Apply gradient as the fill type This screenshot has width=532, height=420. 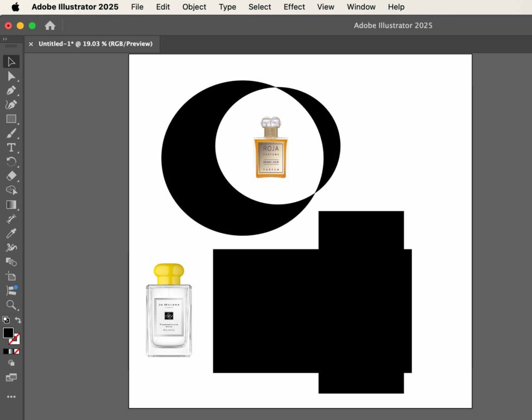point(11,351)
